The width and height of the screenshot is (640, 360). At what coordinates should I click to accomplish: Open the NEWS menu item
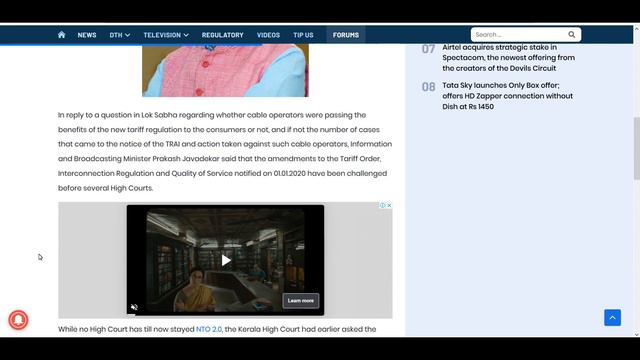click(x=87, y=35)
